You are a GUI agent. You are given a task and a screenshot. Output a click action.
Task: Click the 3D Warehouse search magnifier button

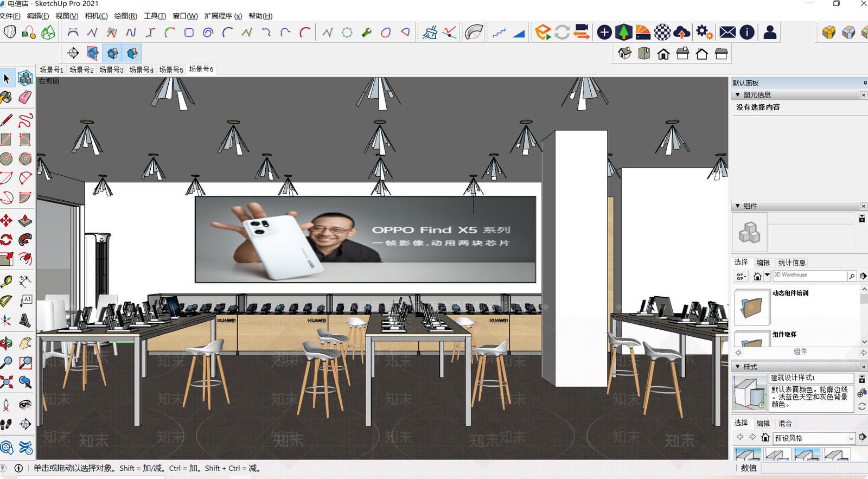coord(852,276)
